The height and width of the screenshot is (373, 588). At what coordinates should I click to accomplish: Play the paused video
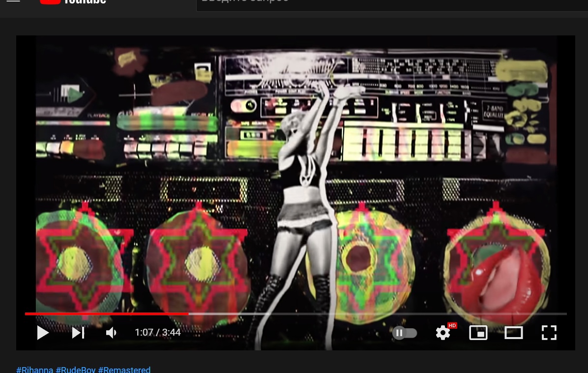click(x=43, y=333)
